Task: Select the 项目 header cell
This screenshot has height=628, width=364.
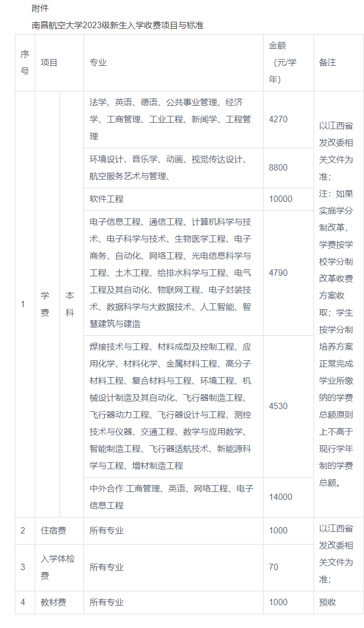Action: coord(60,63)
